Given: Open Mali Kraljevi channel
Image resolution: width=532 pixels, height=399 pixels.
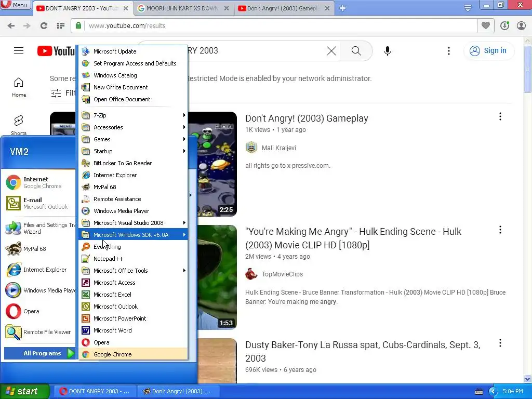Looking at the screenshot, I should 279,148.
